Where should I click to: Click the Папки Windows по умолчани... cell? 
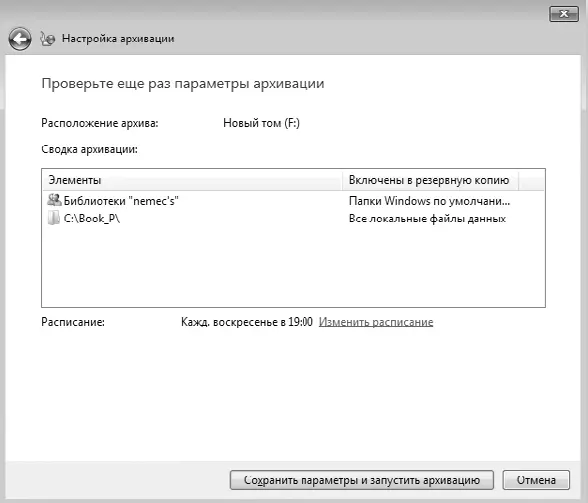pyautogui.click(x=429, y=201)
